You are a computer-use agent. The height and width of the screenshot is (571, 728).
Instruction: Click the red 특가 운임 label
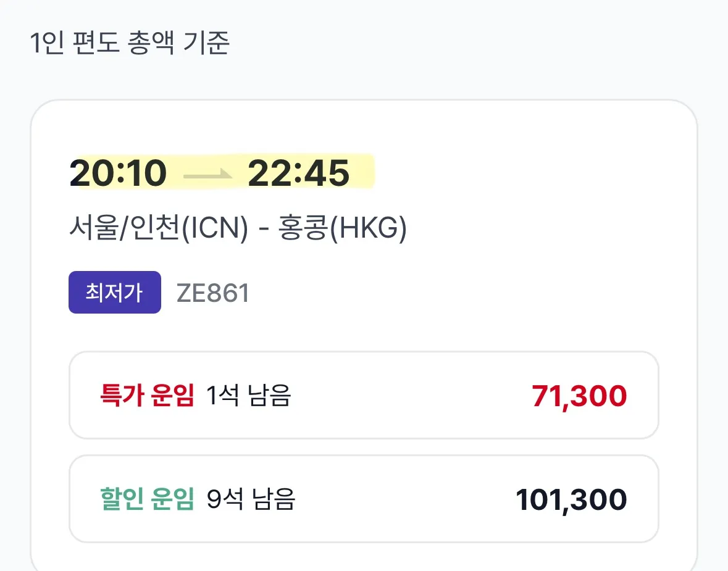[146, 396]
